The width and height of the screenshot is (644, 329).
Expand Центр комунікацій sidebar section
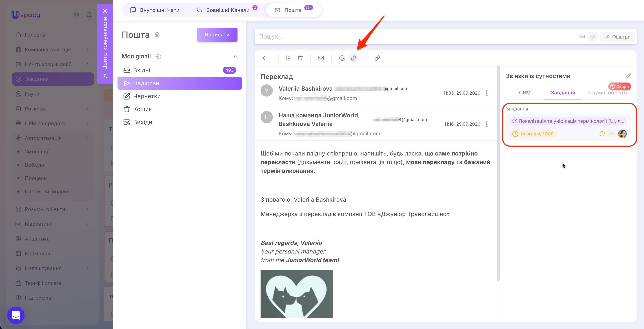(x=88, y=64)
